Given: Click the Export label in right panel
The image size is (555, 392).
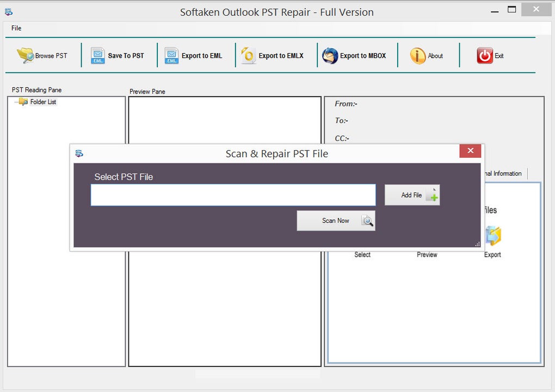Looking at the screenshot, I should 492,255.
